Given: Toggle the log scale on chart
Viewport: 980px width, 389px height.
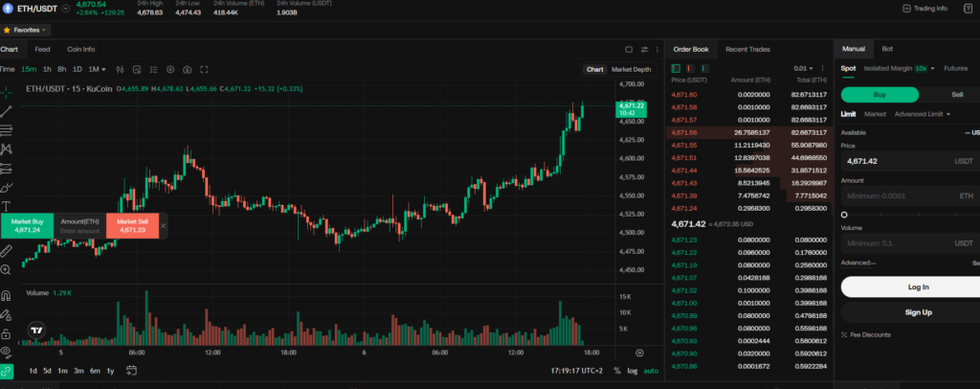Looking at the screenshot, I should pos(633,371).
